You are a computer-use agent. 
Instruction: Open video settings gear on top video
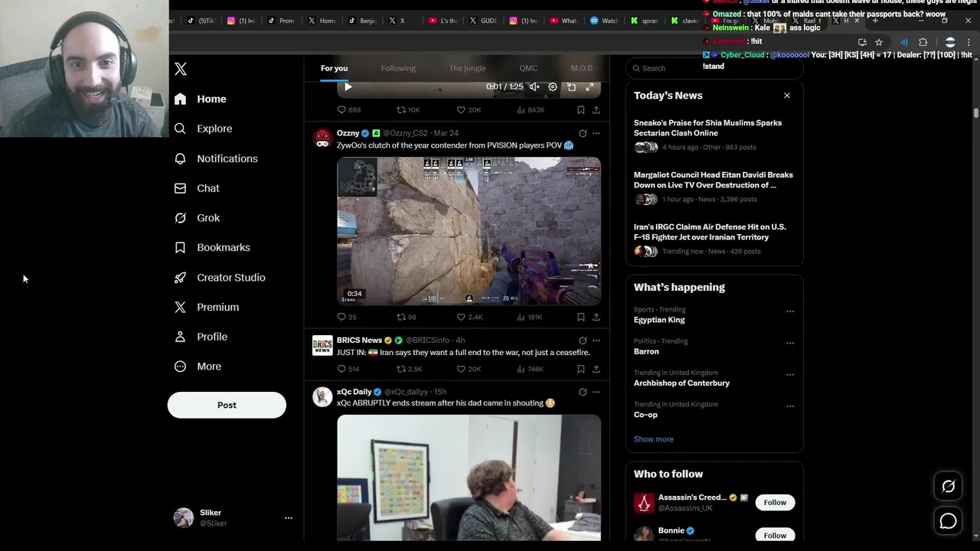point(553,86)
